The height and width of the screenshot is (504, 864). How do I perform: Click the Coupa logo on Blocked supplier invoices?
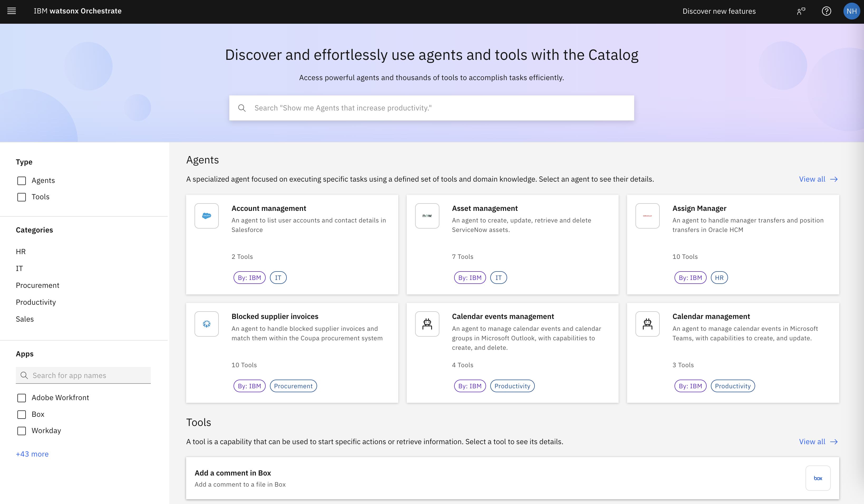tap(206, 324)
